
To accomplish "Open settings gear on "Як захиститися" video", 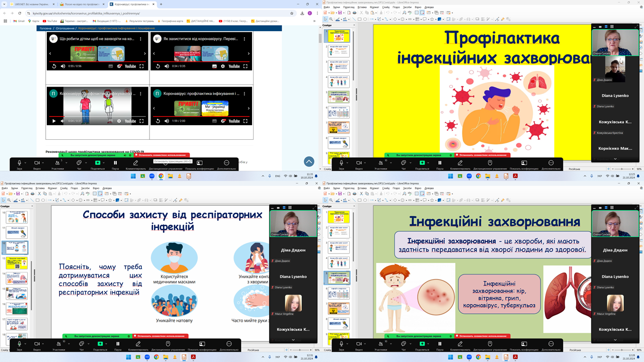I will pyautogui.click(x=223, y=66).
